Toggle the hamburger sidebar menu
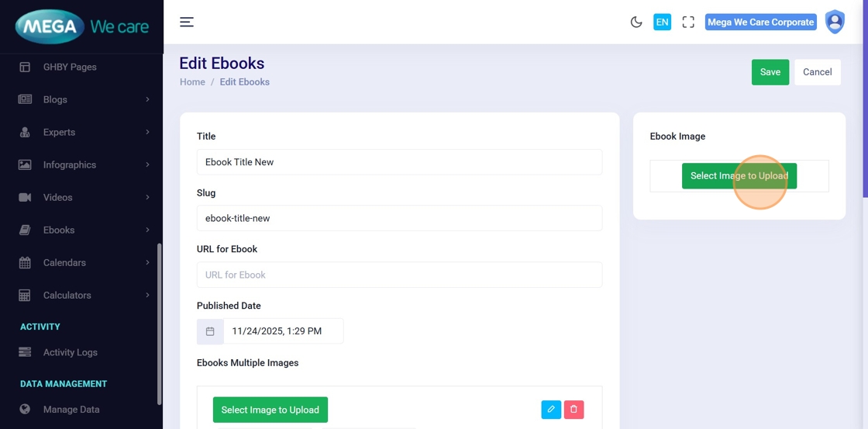The height and width of the screenshot is (429, 868). pos(187,22)
